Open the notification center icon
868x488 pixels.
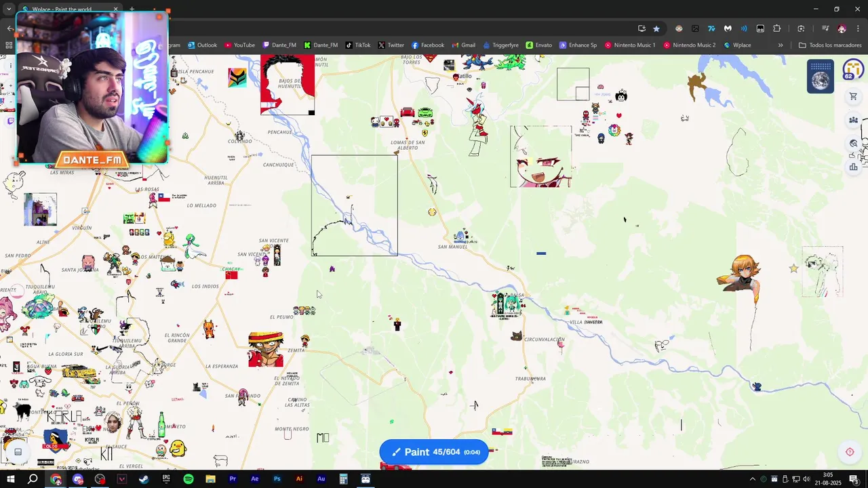point(854,479)
